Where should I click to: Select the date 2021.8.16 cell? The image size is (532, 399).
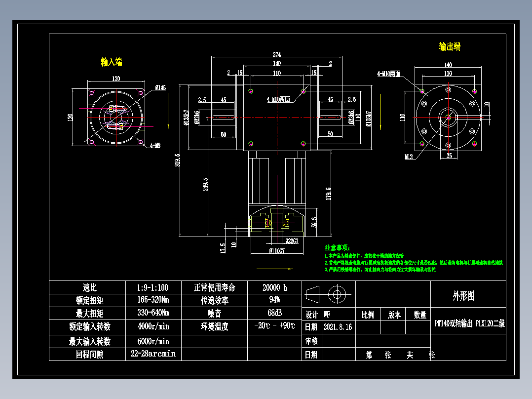pos(338,327)
